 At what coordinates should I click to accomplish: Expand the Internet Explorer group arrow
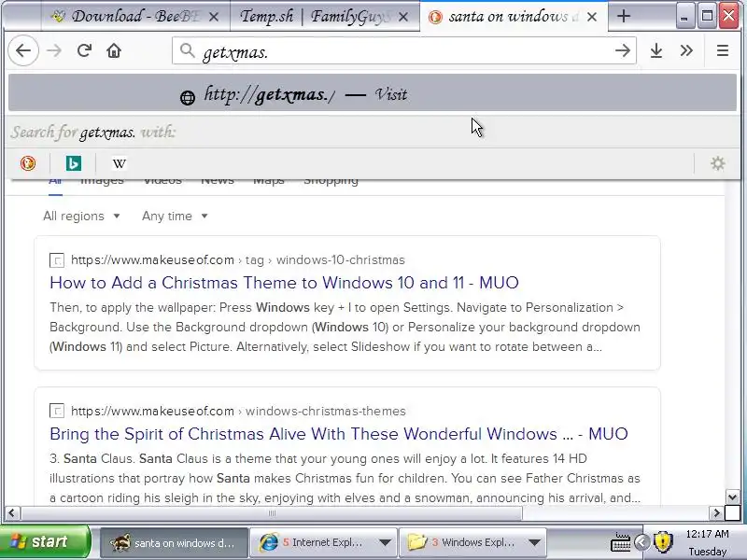(x=385, y=542)
